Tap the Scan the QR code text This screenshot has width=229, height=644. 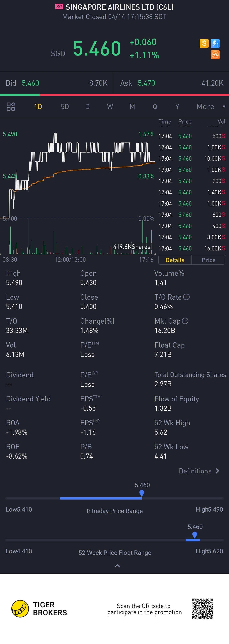(x=144, y=609)
